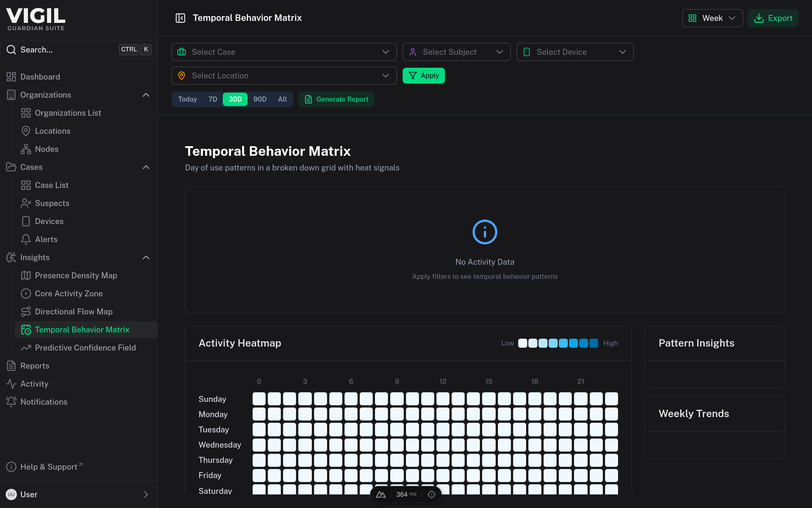The image size is (812, 508).
Task: Open Dashboard via its grid icon
Action: point(11,76)
